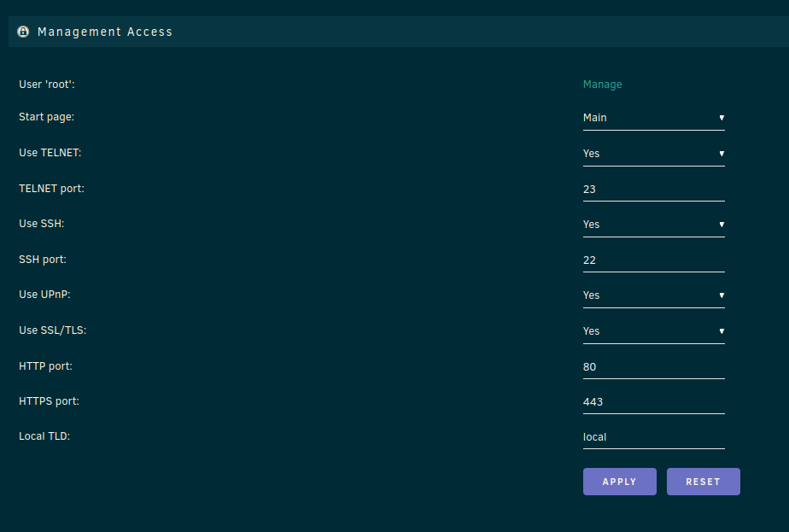Open the Start page dropdown
This screenshot has width=789, height=532.
click(653, 119)
